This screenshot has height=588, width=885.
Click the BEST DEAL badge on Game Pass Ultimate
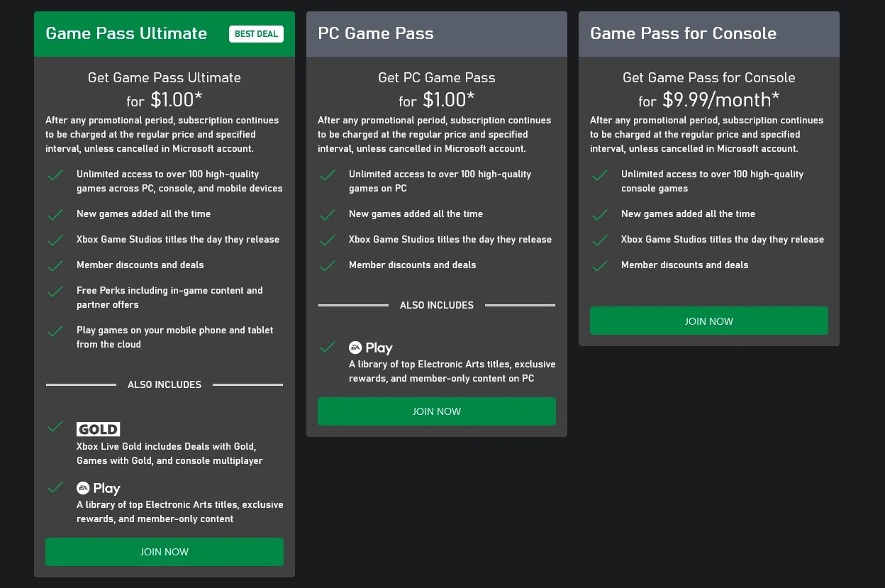coord(256,33)
